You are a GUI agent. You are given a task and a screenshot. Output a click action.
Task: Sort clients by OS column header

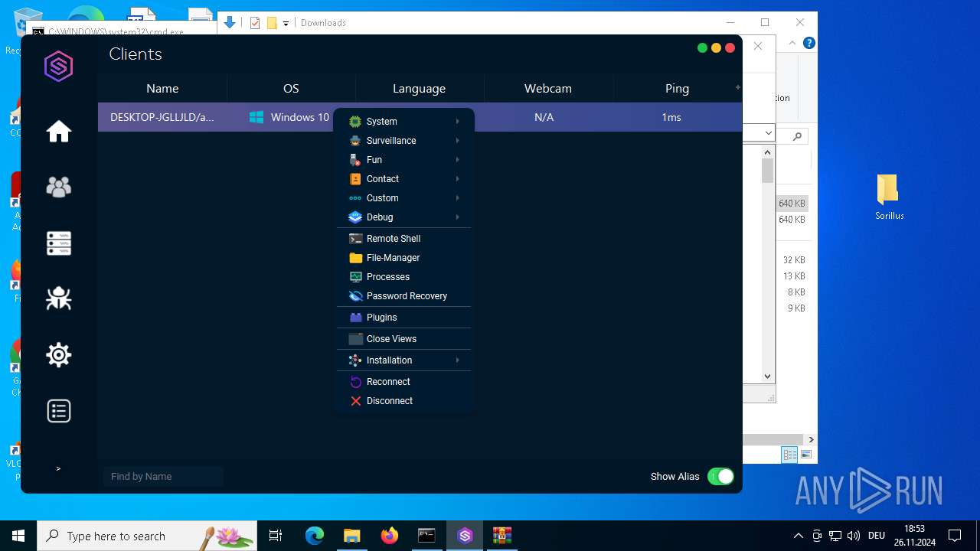pyautogui.click(x=291, y=89)
